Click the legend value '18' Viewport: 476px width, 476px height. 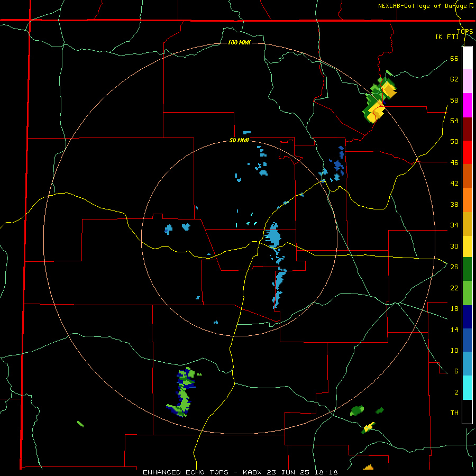click(x=454, y=309)
